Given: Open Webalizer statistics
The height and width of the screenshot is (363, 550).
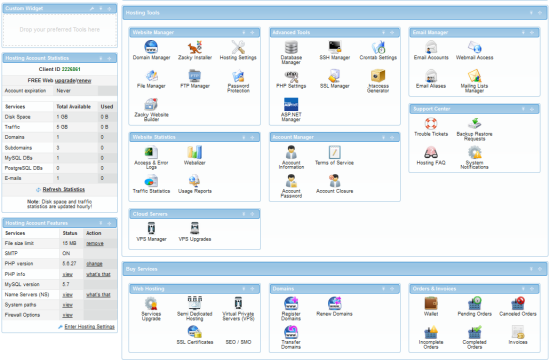Looking at the screenshot, I should click(x=195, y=155).
